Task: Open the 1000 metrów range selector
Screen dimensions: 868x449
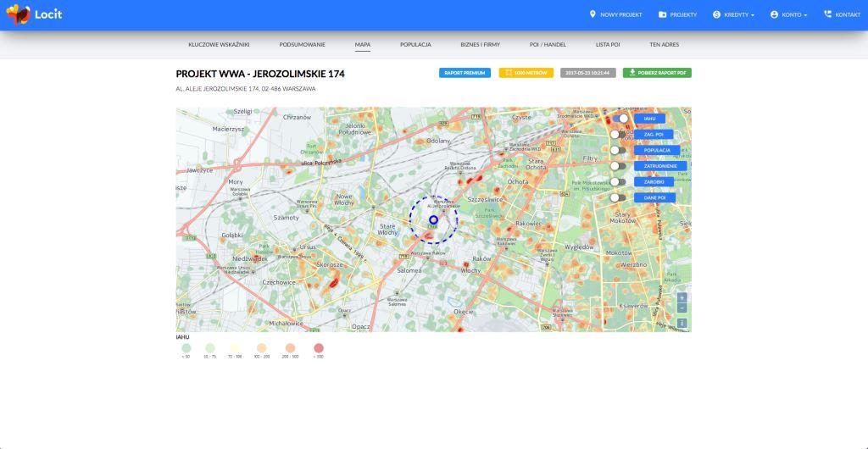Action: (x=526, y=73)
